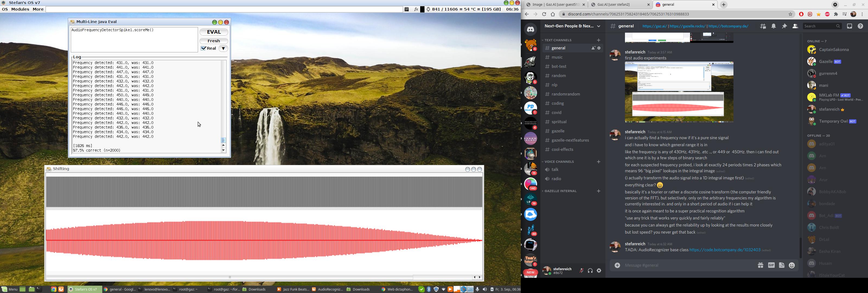This screenshot has width=868, height=293.
Task: Click the Shifting window horizontal scrollbar
Action: point(230,277)
